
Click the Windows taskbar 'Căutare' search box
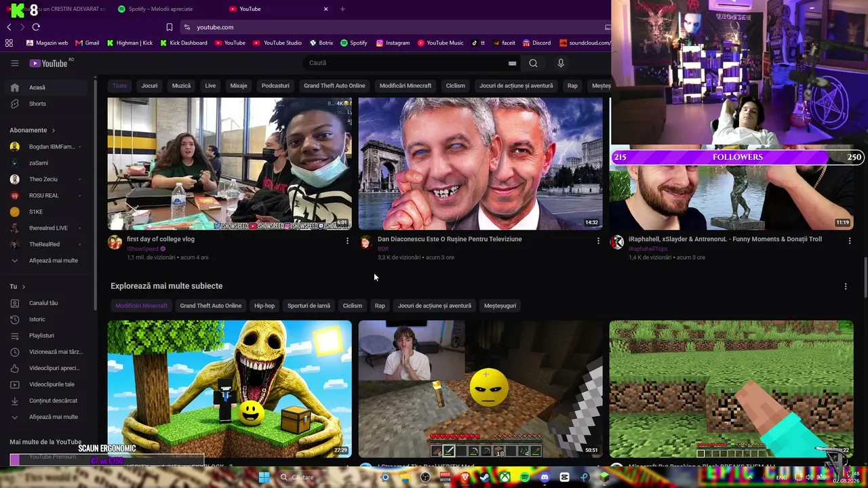pyautogui.click(x=325, y=477)
